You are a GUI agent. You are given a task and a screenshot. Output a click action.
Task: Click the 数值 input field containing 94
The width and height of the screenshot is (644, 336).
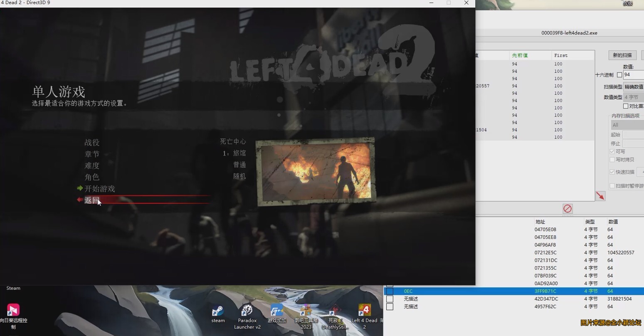pos(634,75)
